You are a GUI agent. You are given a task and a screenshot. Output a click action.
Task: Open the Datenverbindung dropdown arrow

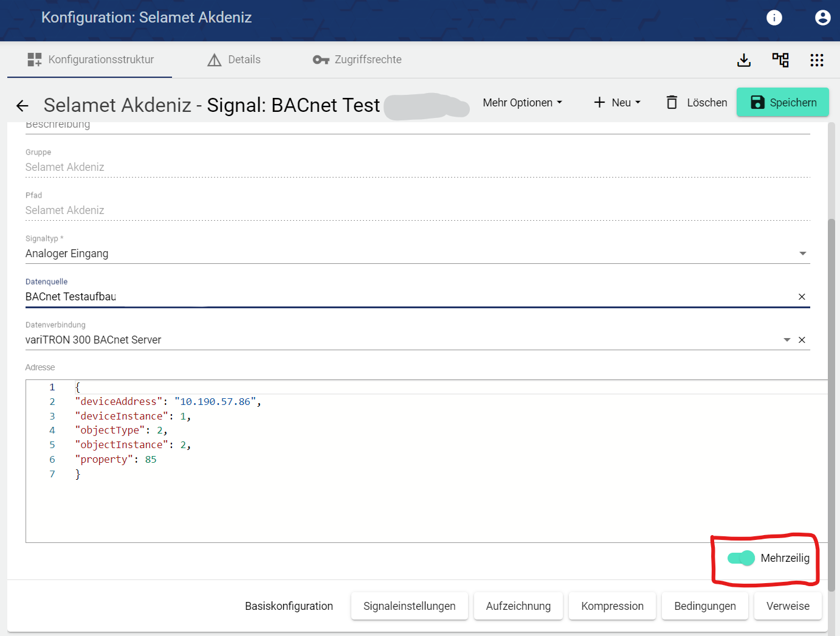click(x=787, y=340)
